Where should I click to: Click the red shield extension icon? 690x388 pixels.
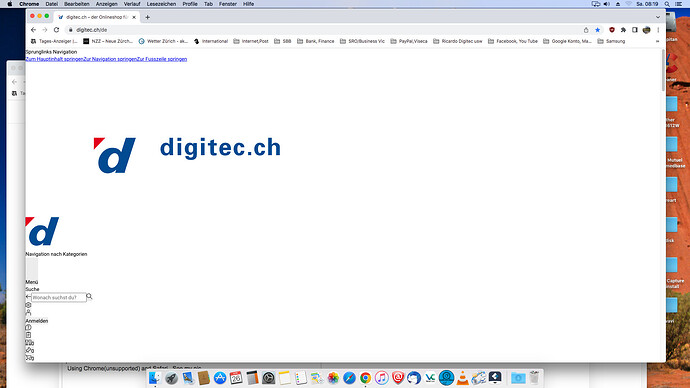coord(612,30)
